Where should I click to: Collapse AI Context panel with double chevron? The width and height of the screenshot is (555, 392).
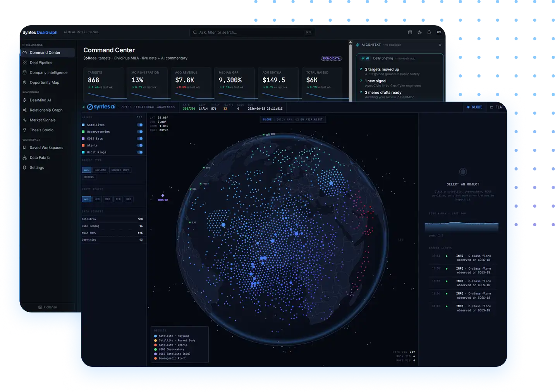440,45
